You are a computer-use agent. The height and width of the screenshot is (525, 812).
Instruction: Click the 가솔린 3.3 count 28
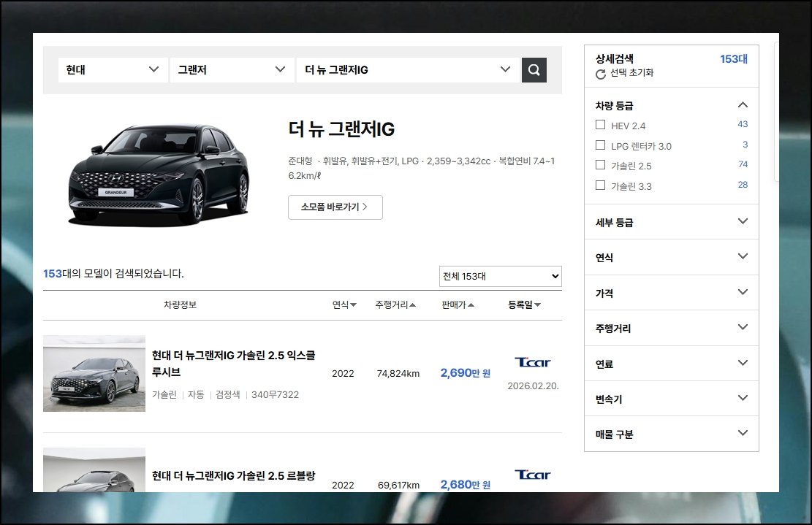click(x=743, y=185)
